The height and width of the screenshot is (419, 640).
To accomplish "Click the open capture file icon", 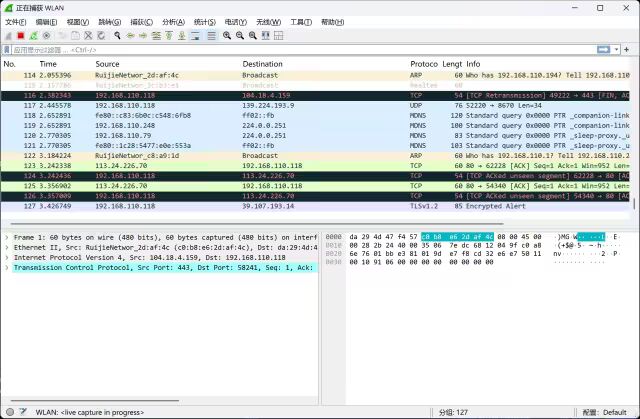I will tap(62, 36).
